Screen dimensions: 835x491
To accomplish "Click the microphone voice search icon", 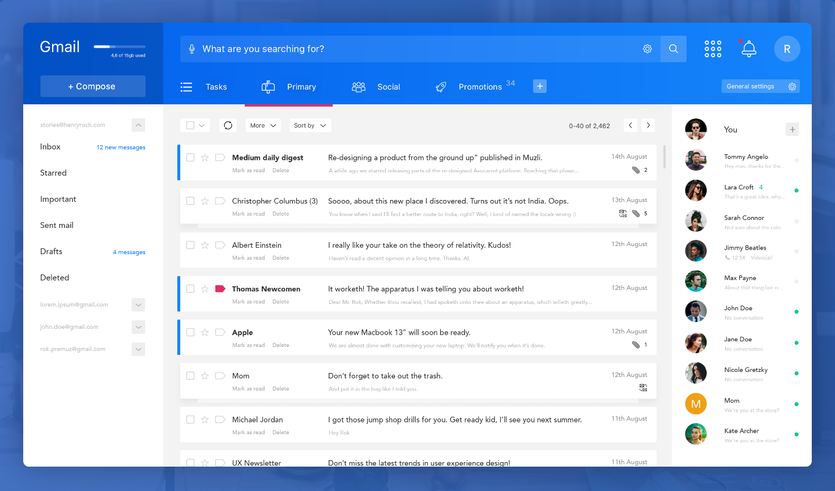I will tap(192, 49).
